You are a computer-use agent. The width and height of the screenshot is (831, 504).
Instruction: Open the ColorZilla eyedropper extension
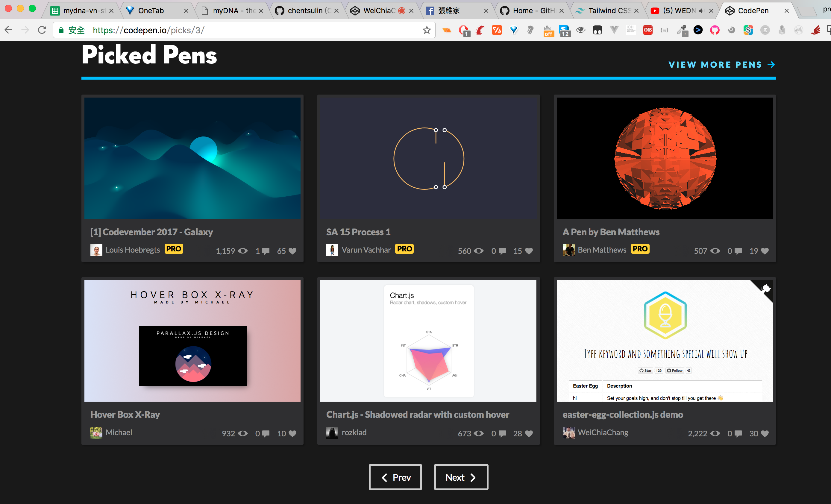[x=682, y=30]
